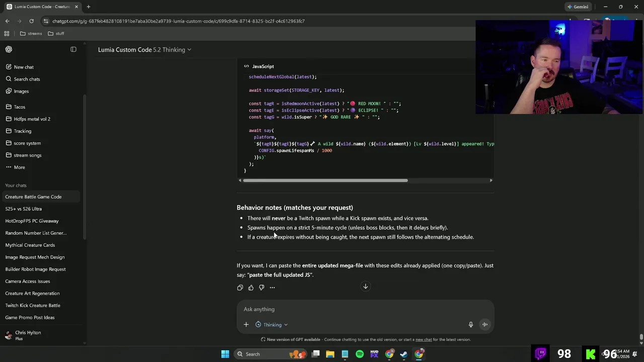Click the browser back arrow

tap(7, 21)
